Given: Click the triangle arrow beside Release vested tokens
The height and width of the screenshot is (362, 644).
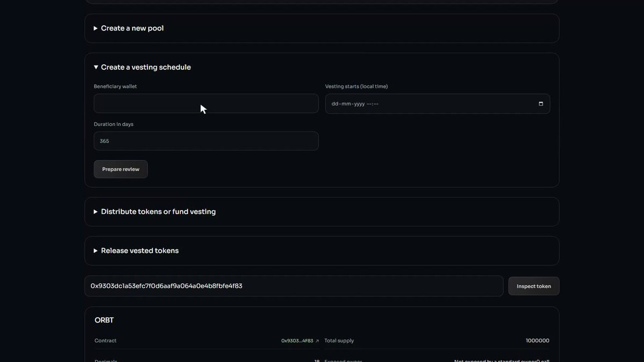Looking at the screenshot, I should pos(96,250).
